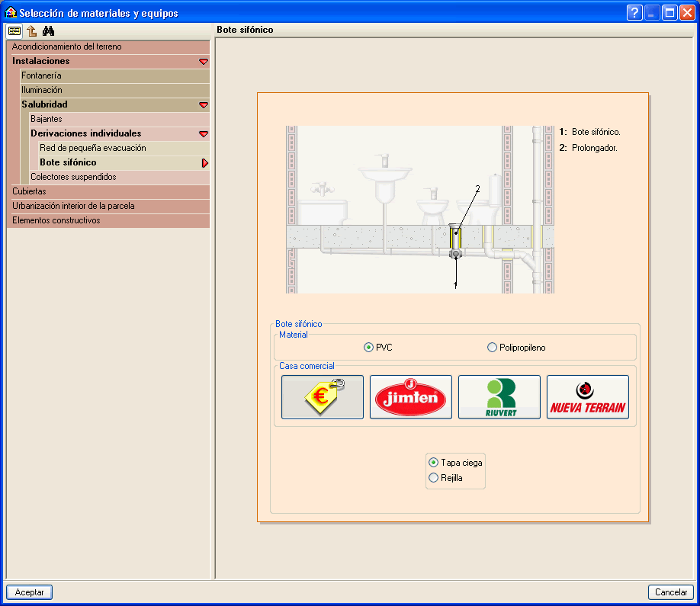The height and width of the screenshot is (606, 700).
Task: Close the Selección de materiales window
Action: (x=687, y=12)
